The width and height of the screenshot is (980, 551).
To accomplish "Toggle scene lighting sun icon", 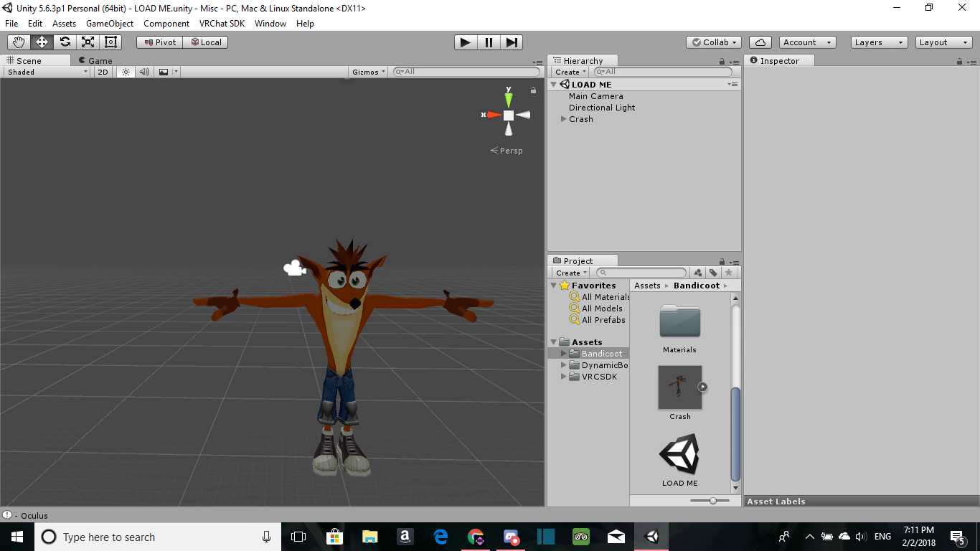I will (126, 72).
